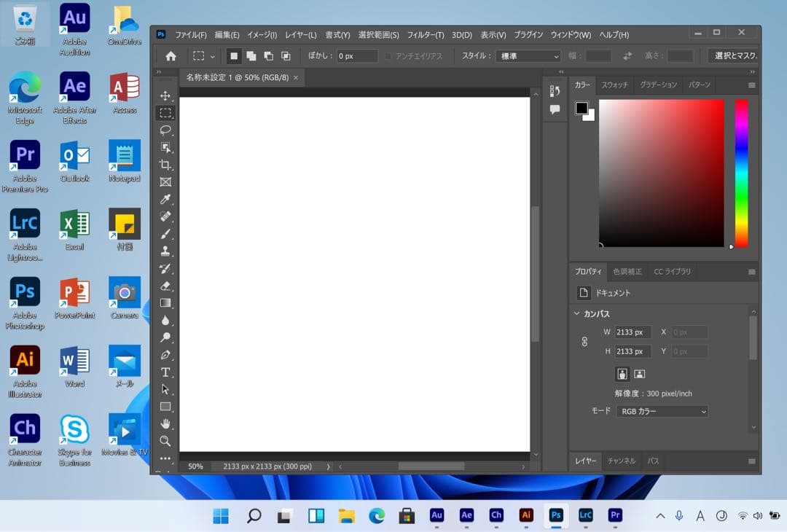Set canvas to landscape orientation

pyautogui.click(x=639, y=374)
